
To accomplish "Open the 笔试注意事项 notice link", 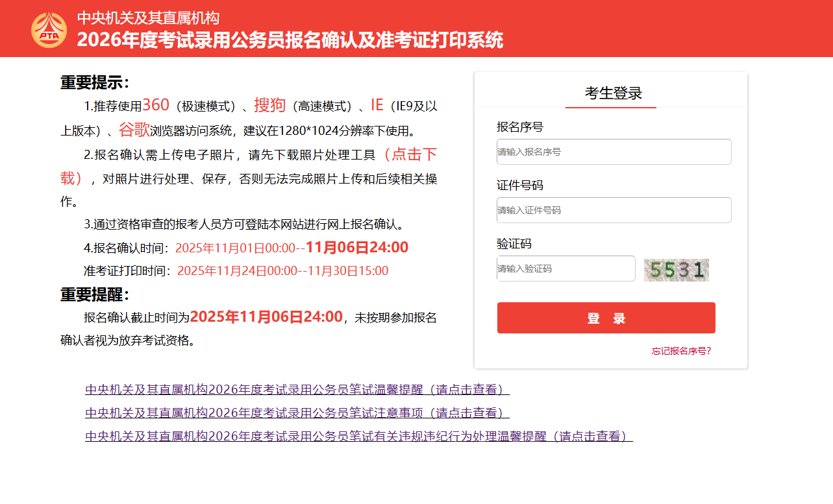I will [297, 413].
